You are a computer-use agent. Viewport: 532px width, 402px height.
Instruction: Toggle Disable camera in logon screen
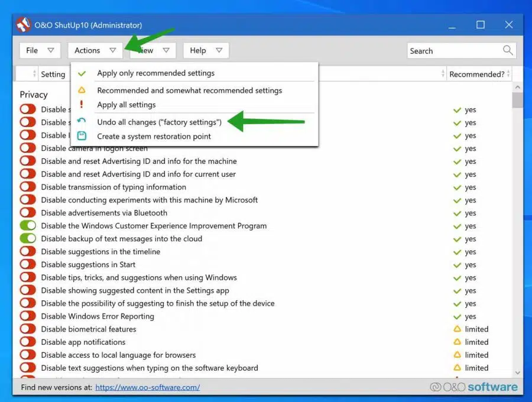28,148
